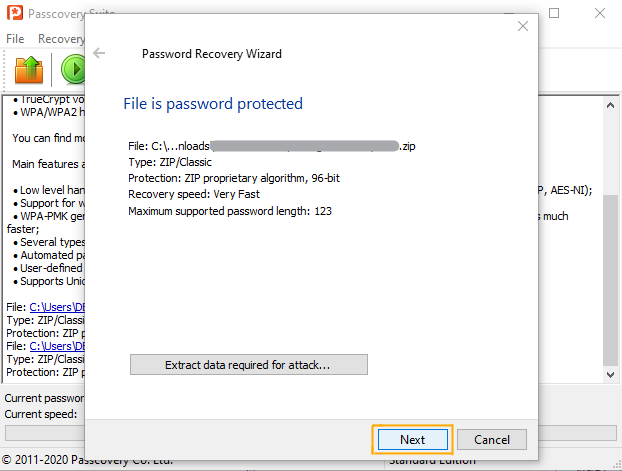622x471 pixels.
Task: Click Extract data required for attack
Action: [x=249, y=365]
